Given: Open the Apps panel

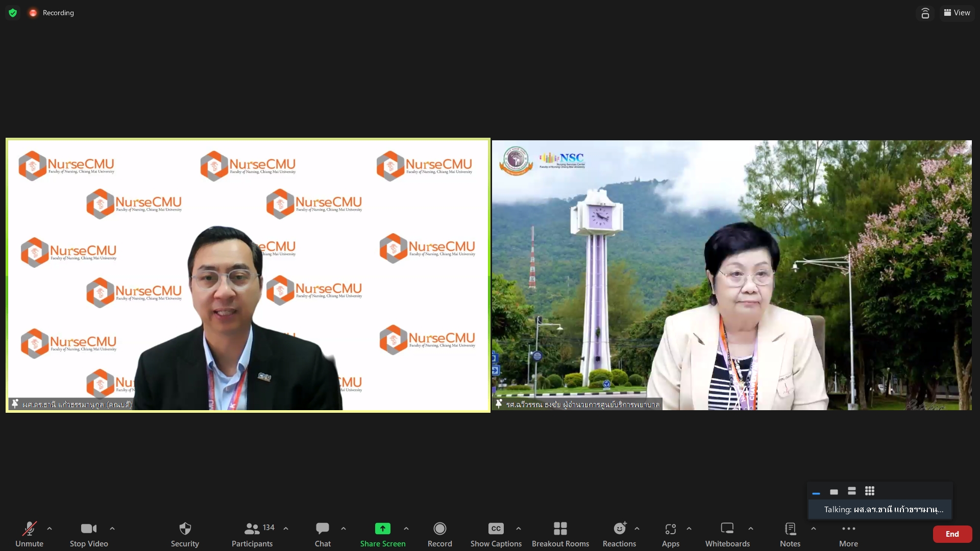Looking at the screenshot, I should 671,534.
